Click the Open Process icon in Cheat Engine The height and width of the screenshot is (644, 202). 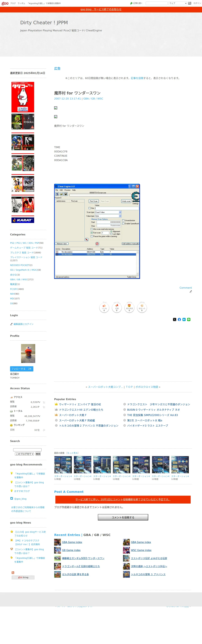(x=57, y=194)
